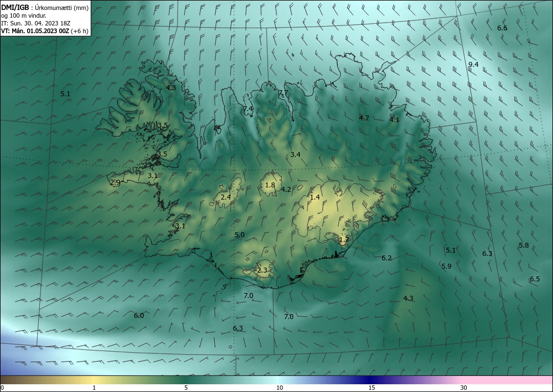Select the 6.5 value near the eastern map edge
Image resolution: width=553 pixels, height=392 pixels.
pyautogui.click(x=535, y=279)
